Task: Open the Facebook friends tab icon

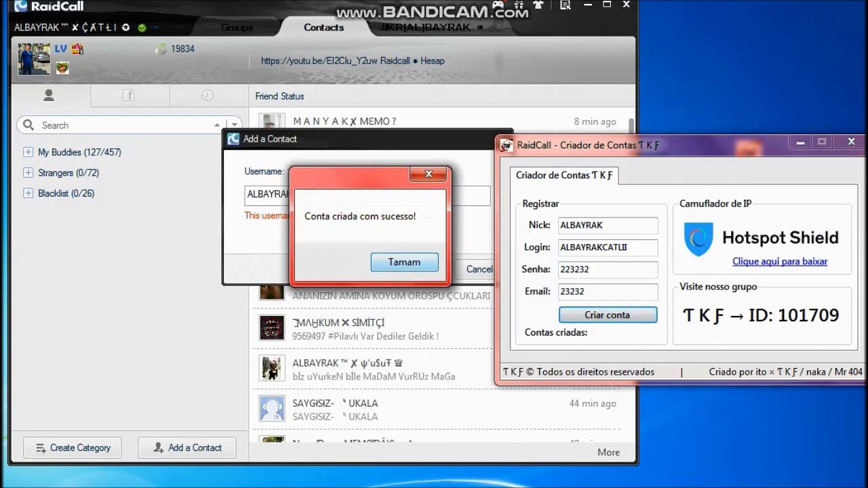Action: [129, 96]
